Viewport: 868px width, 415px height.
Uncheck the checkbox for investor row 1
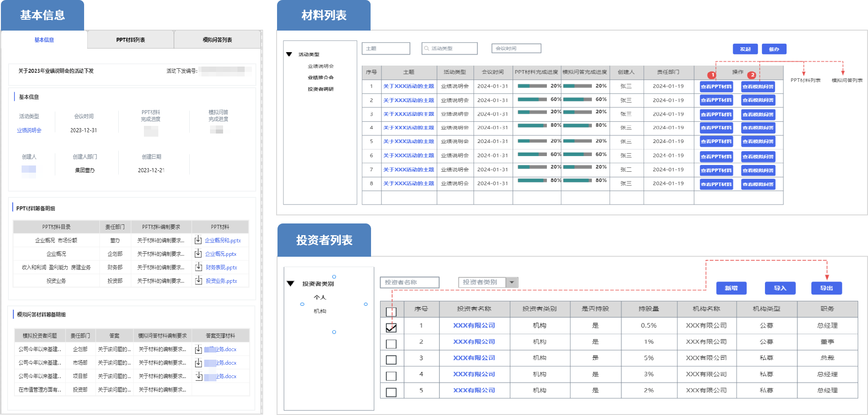coord(391,327)
